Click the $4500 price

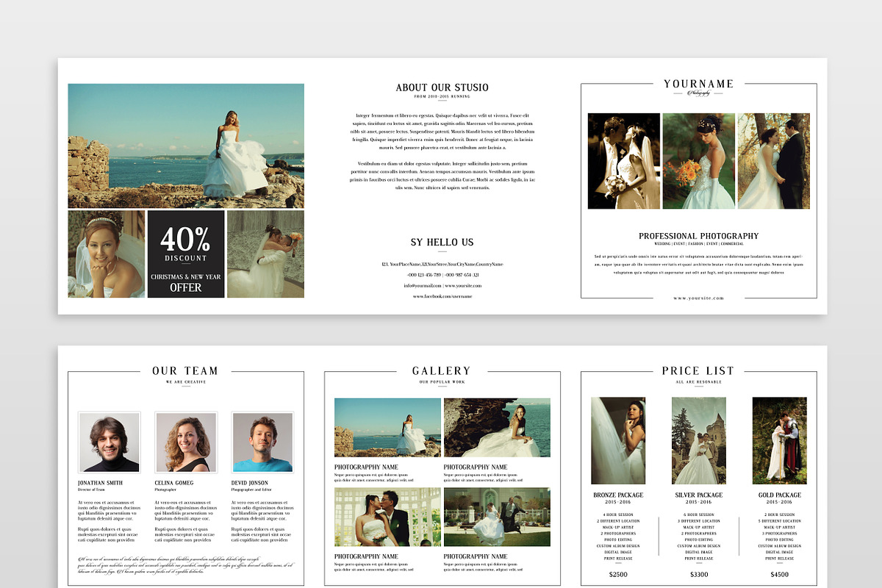(x=779, y=574)
